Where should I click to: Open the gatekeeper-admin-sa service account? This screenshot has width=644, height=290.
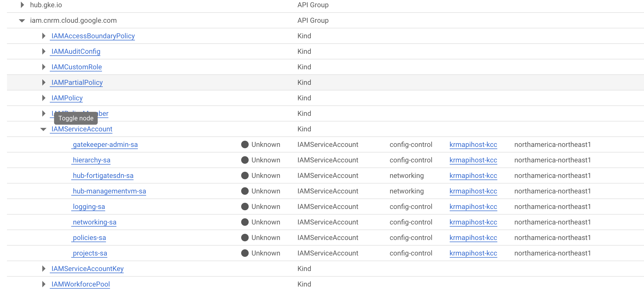(x=105, y=144)
